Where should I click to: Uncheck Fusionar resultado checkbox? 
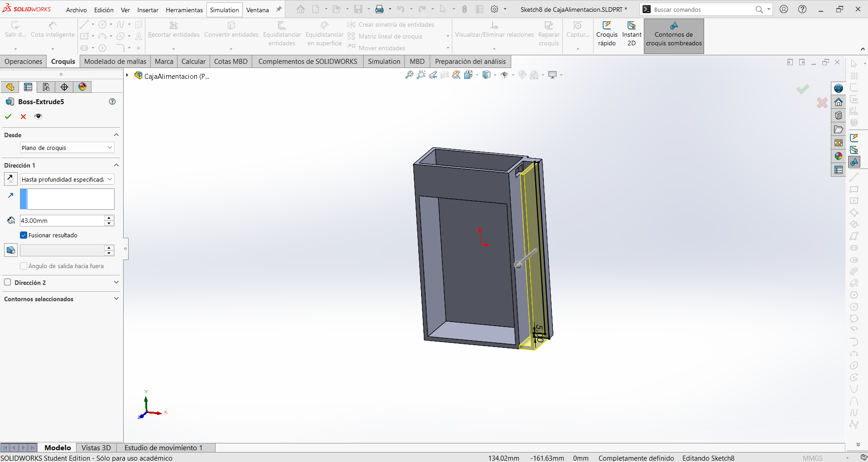click(x=24, y=235)
